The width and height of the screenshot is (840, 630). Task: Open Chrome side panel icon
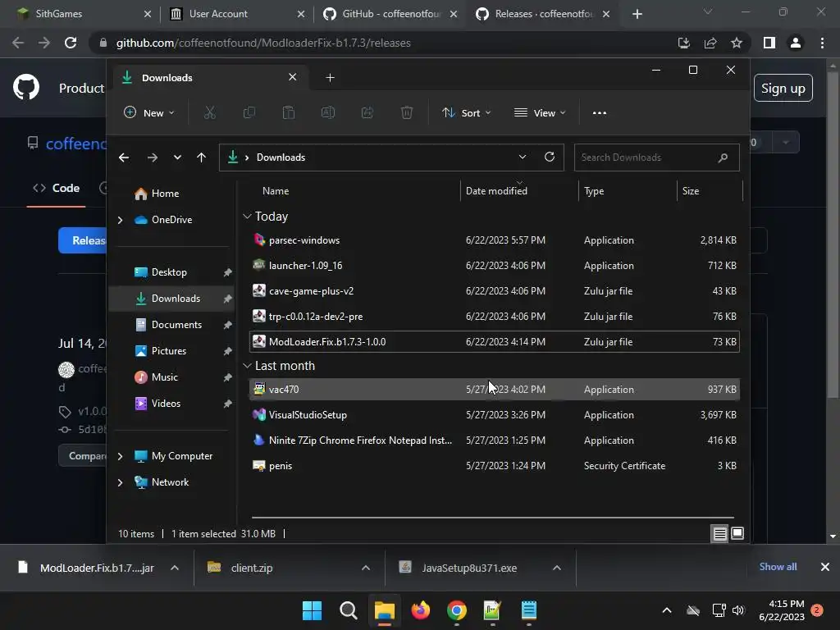point(769,43)
